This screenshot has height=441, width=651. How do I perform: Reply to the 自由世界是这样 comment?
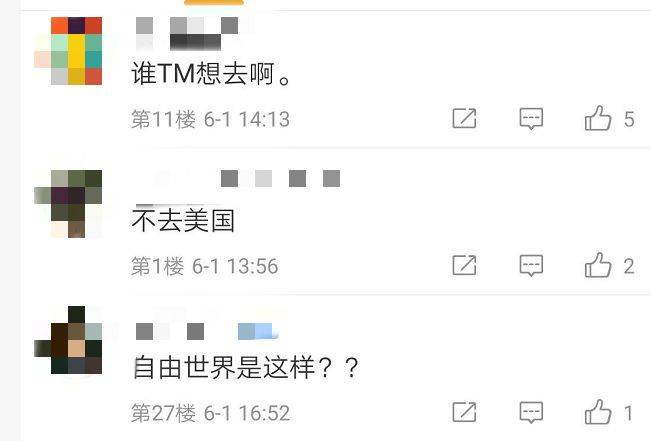[x=531, y=412]
